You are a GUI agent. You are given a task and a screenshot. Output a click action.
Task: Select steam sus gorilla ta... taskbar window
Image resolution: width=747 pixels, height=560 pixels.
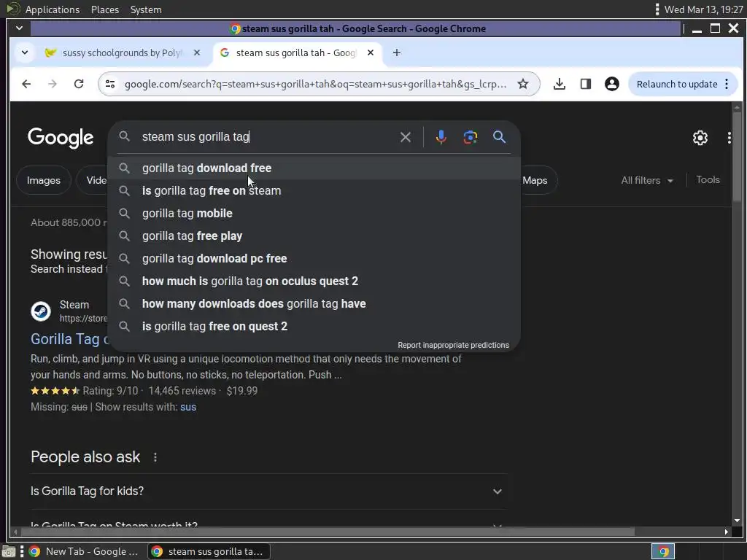pyautogui.click(x=209, y=551)
